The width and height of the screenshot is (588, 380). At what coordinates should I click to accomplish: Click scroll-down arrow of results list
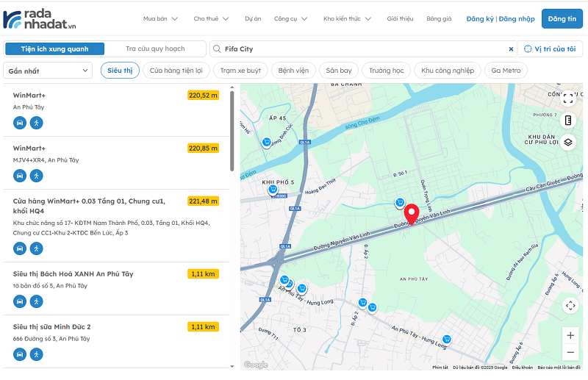coord(232,367)
